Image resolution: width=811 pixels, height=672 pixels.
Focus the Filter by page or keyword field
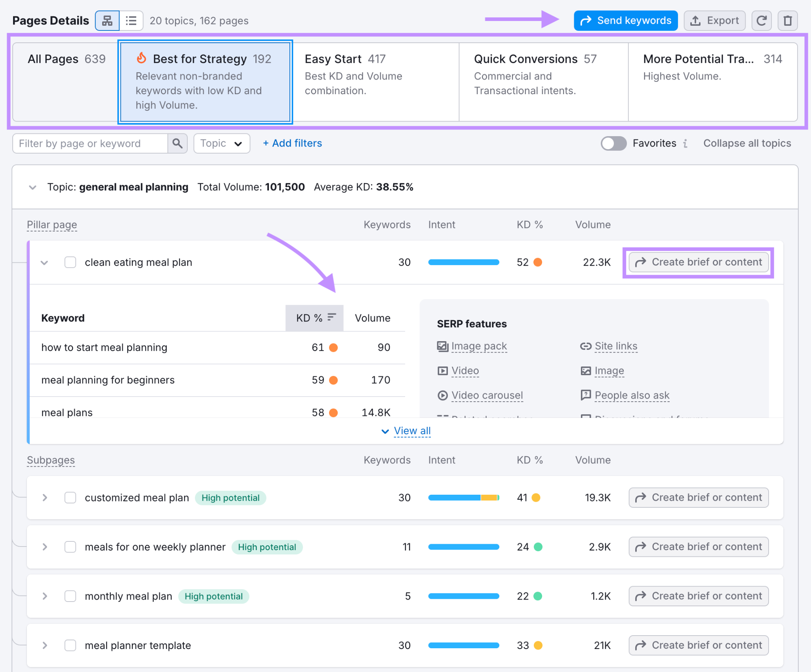(90, 143)
